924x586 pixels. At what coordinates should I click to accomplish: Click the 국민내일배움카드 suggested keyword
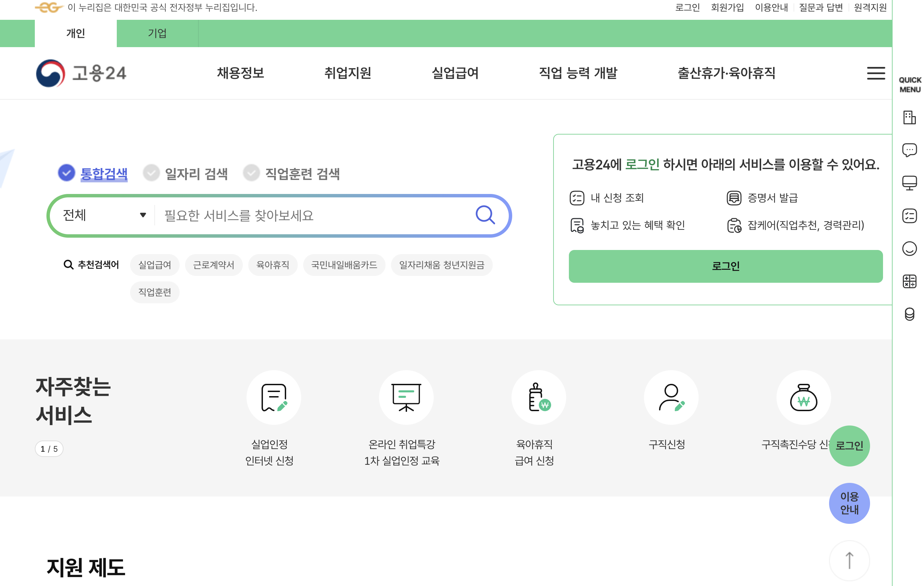[x=344, y=265]
